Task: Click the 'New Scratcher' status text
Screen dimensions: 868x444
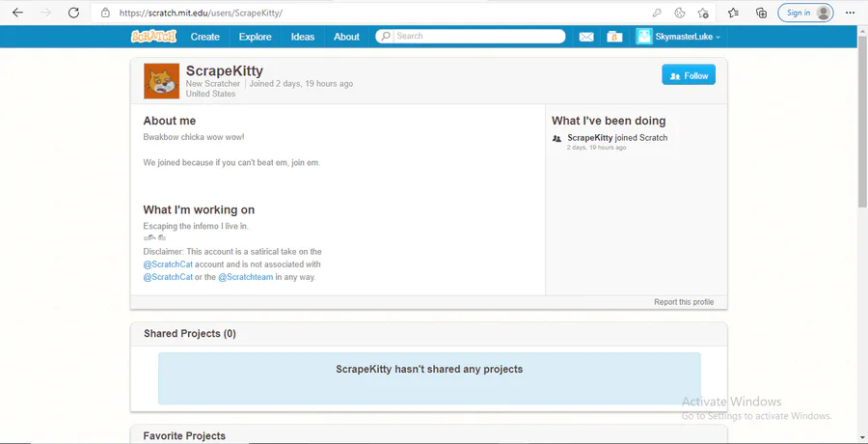Action: pyautogui.click(x=213, y=84)
